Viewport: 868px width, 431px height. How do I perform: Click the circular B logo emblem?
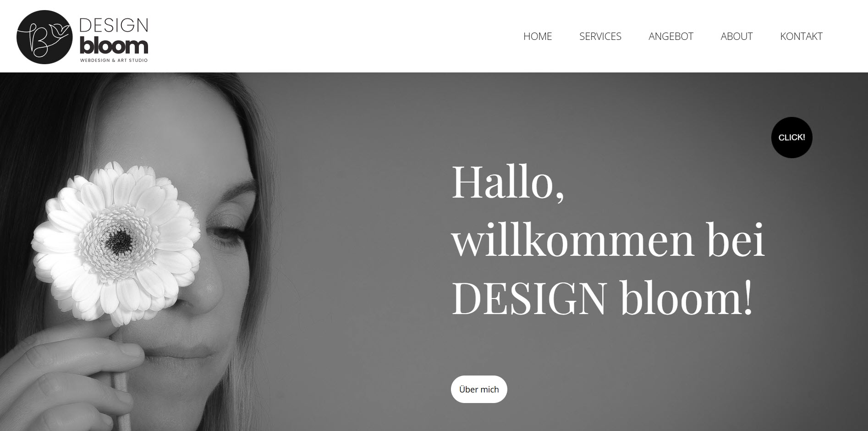[44, 37]
